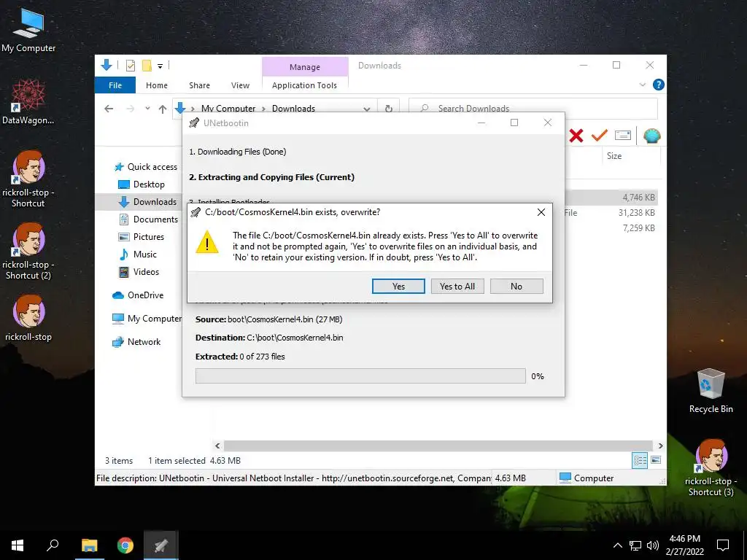Click the red X delete icon

(x=576, y=136)
